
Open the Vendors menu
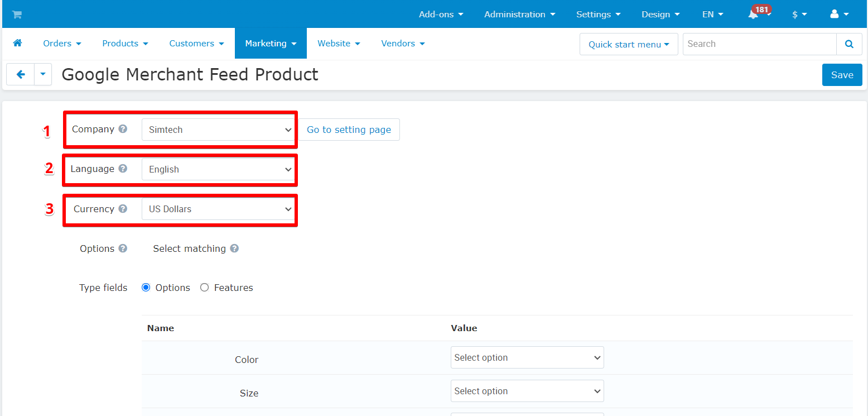click(x=403, y=43)
